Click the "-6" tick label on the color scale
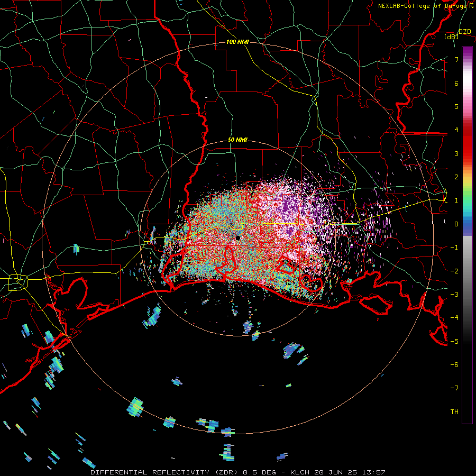Image resolution: width=476 pixels, height=476 pixels. pos(454,365)
